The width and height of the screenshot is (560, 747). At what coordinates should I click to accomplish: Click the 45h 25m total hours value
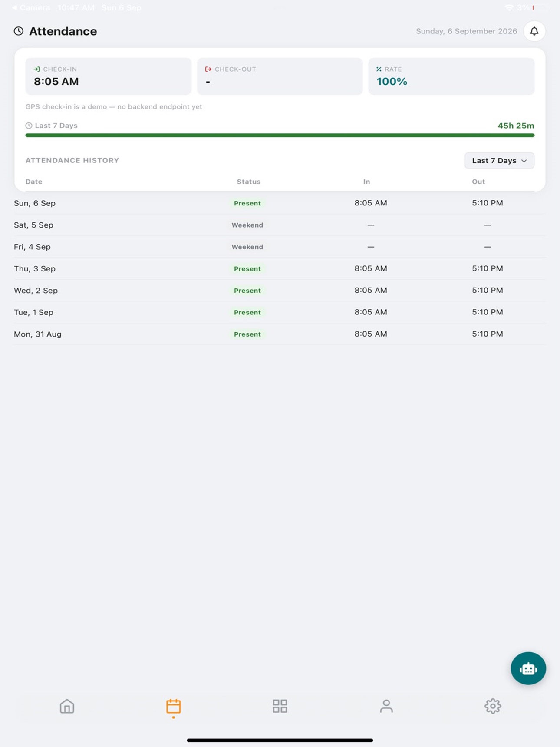tap(516, 126)
